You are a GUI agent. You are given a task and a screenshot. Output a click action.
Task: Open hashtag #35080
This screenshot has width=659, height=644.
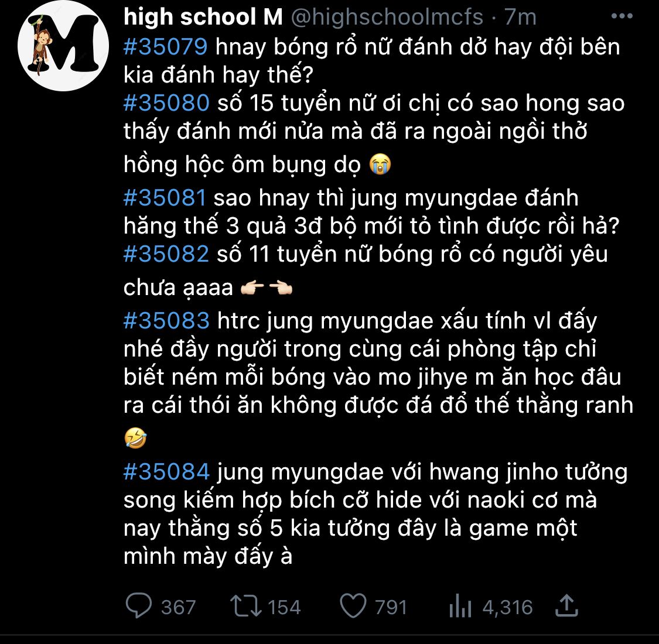point(166,104)
